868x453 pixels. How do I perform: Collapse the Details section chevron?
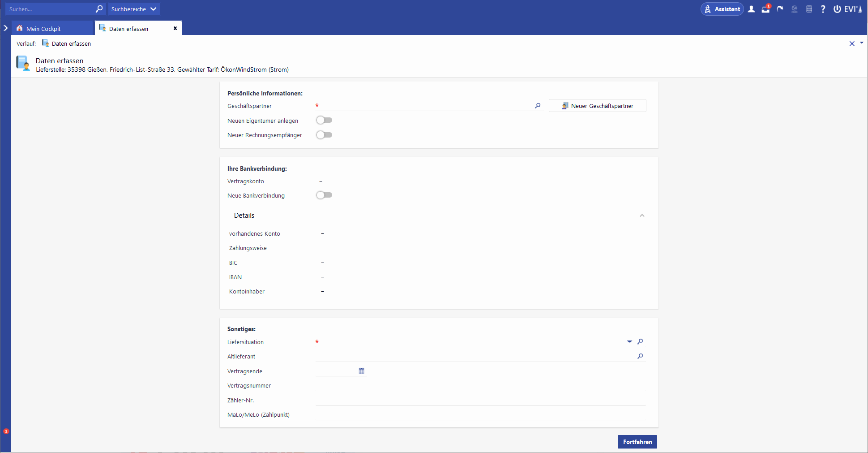coord(642,216)
